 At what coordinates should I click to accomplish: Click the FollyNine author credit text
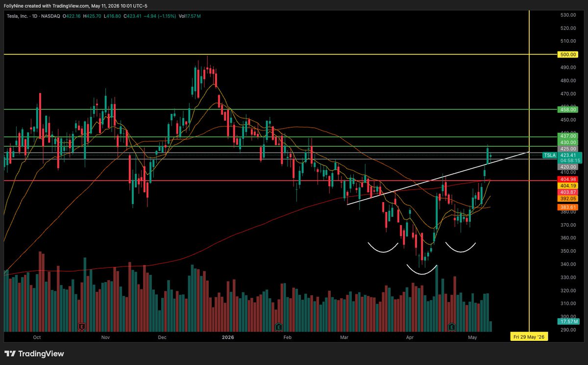pyautogui.click(x=14, y=5)
